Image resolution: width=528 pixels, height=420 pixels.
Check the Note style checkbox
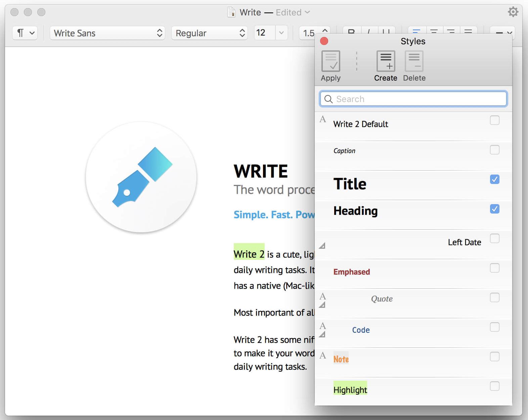coord(495,357)
